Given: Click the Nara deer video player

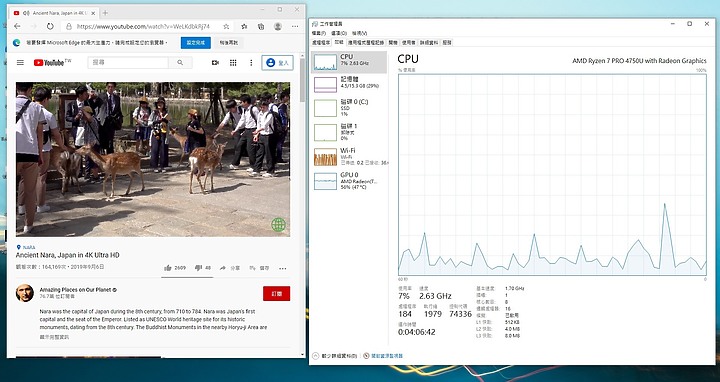Looking at the screenshot, I should tap(153, 159).
